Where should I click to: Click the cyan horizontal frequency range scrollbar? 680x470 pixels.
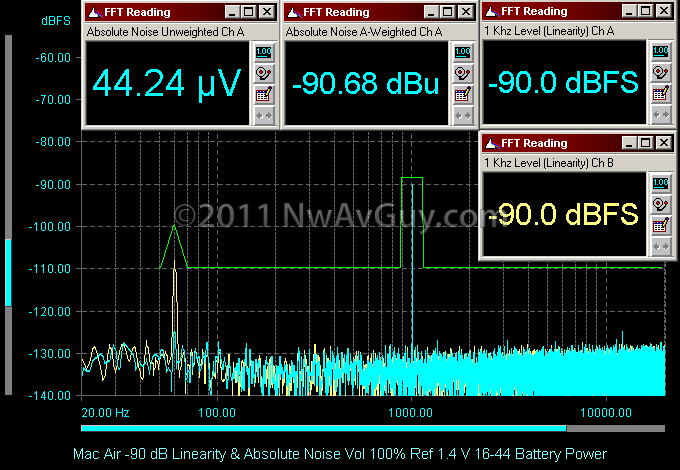click(324, 428)
